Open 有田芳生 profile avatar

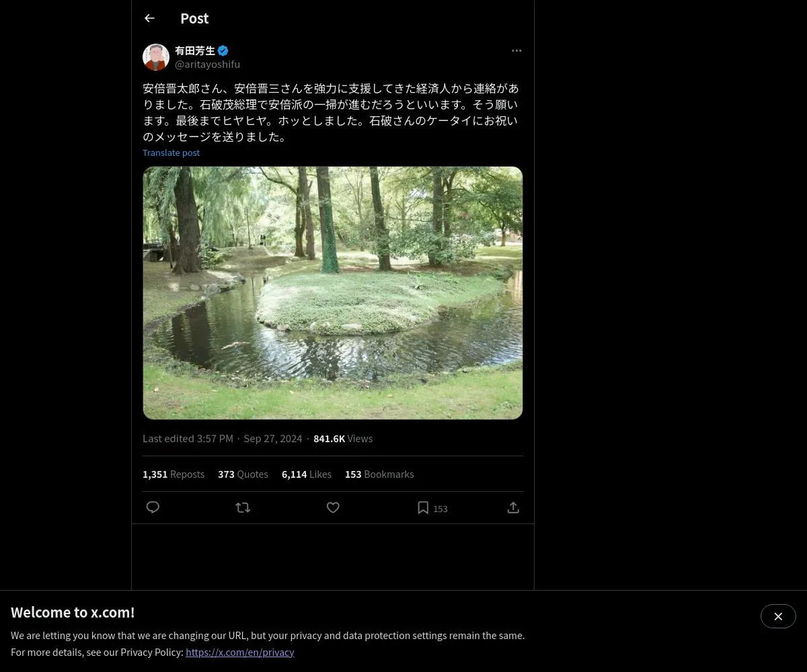[156, 57]
